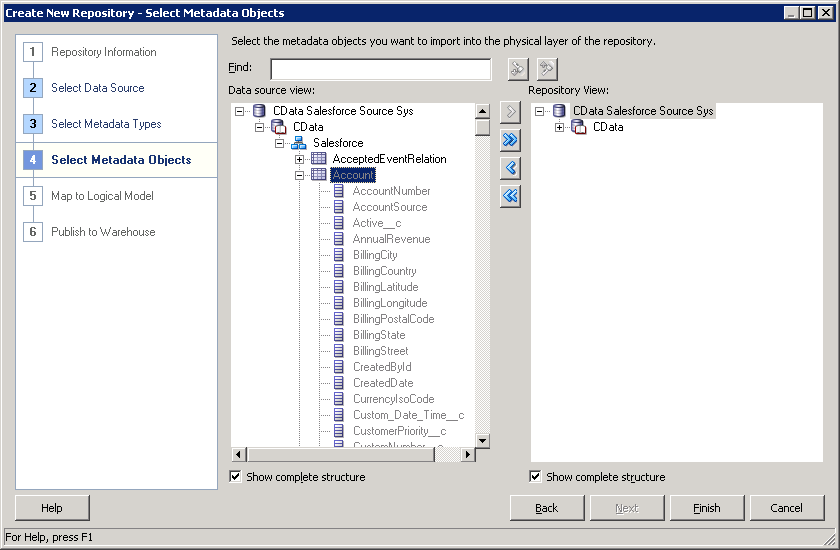Select the AnnualRevenue column in the tree

coord(391,239)
